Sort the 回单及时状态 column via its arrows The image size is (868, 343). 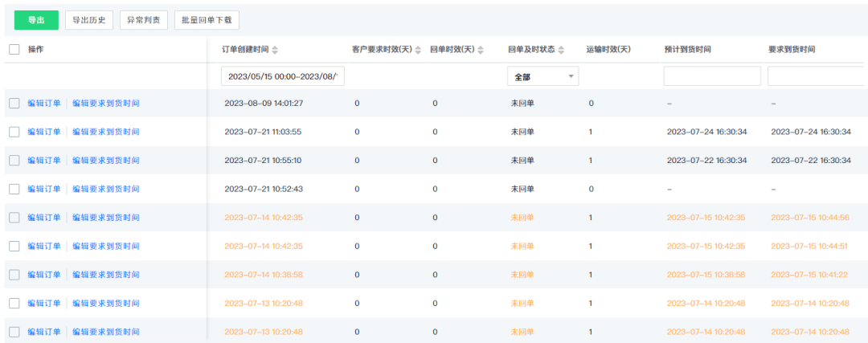pyautogui.click(x=561, y=50)
